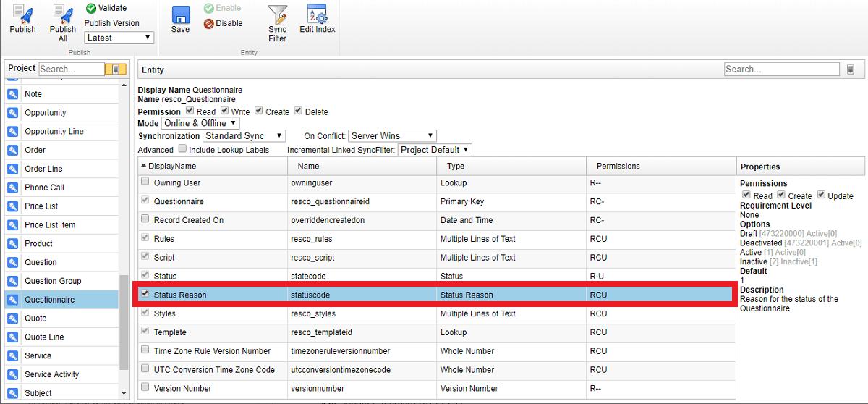Click the Publish rocket icon

[x=22, y=14]
